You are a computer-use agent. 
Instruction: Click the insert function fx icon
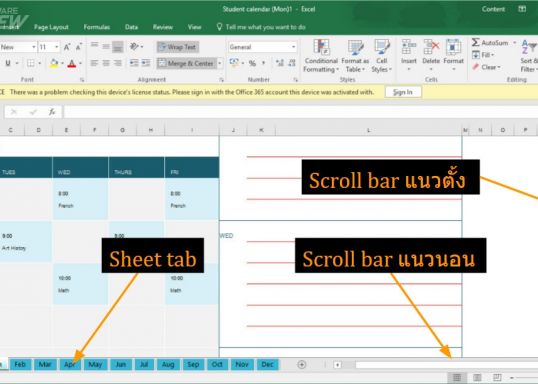point(52,112)
